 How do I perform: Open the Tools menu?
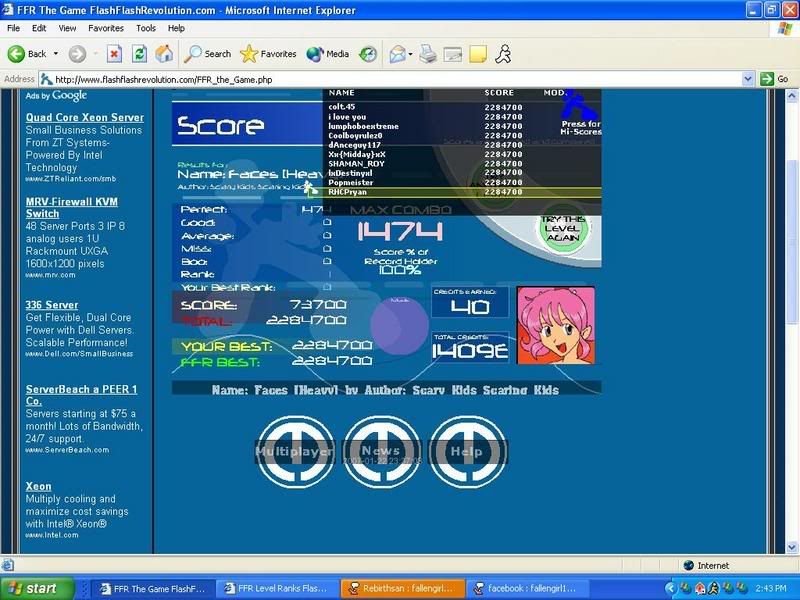click(146, 28)
